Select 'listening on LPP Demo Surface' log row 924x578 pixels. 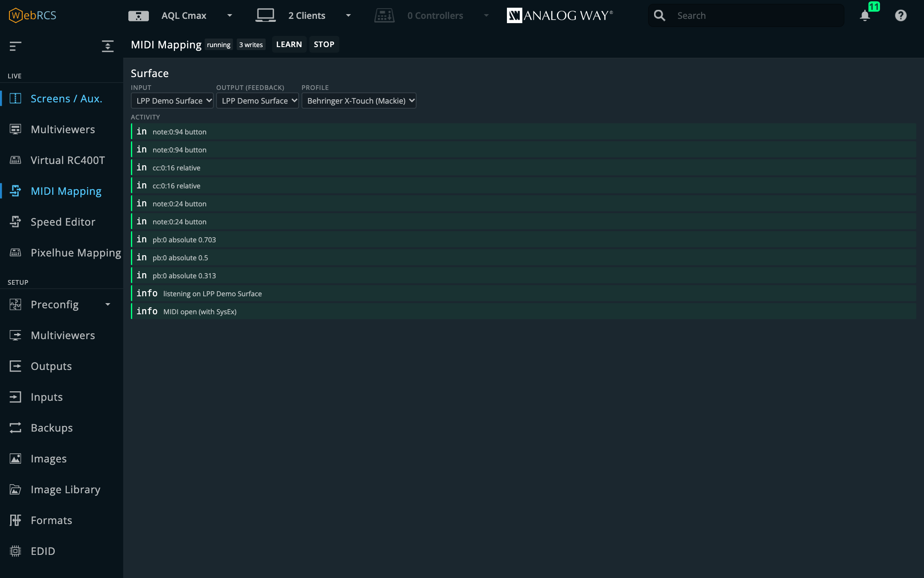coord(524,294)
